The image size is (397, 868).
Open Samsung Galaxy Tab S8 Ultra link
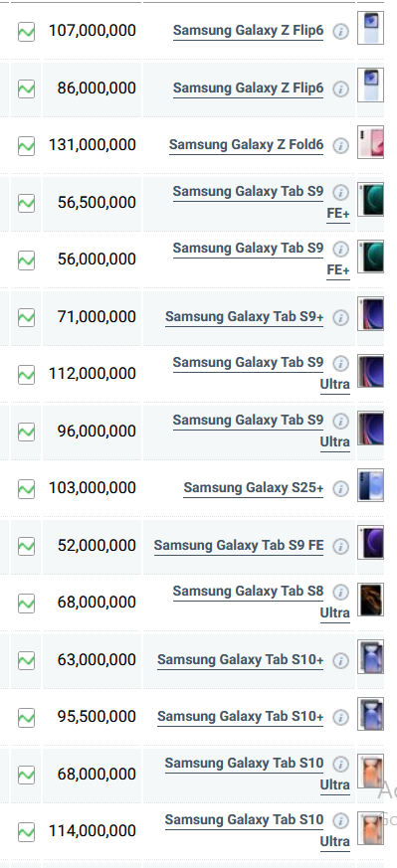pos(262,602)
